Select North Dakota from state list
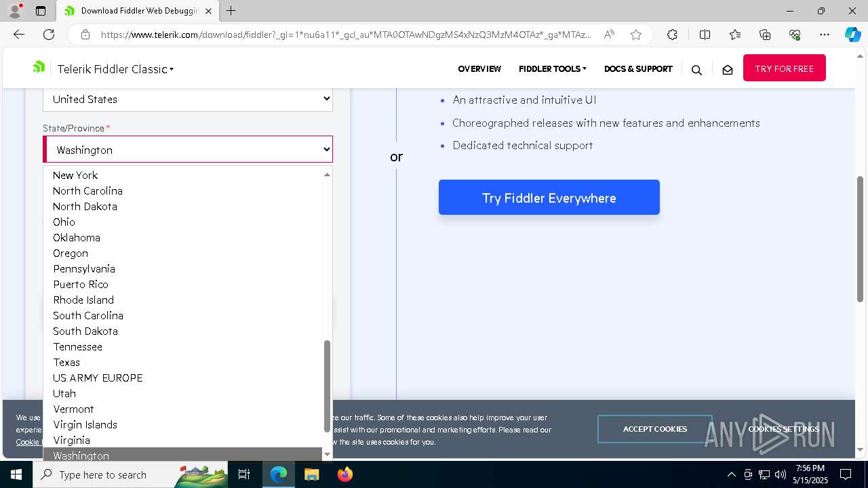 (x=183, y=206)
